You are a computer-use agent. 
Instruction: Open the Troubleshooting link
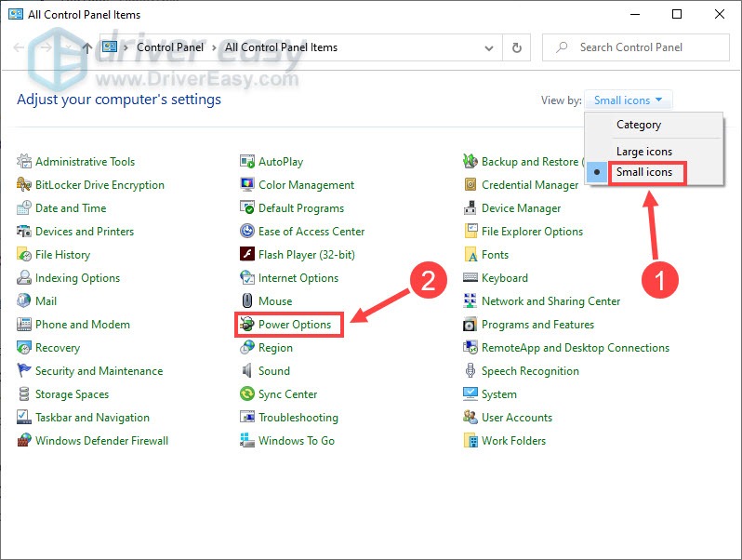[298, 418]
